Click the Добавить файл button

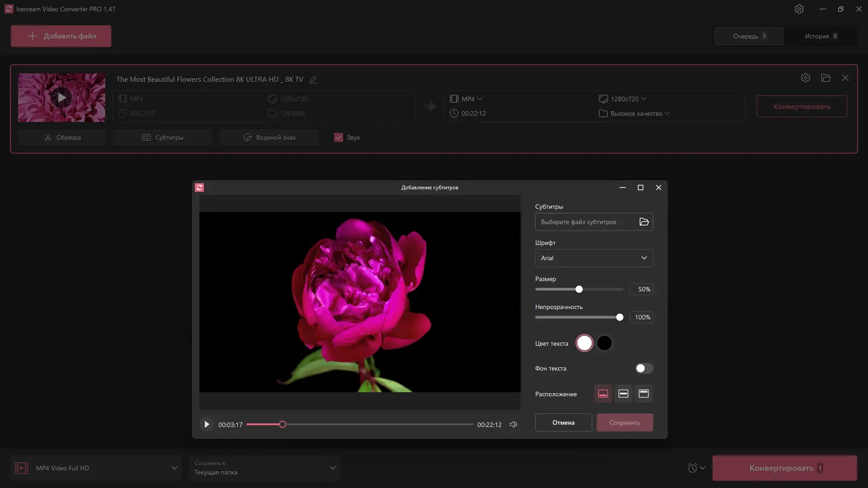[61, 36]
